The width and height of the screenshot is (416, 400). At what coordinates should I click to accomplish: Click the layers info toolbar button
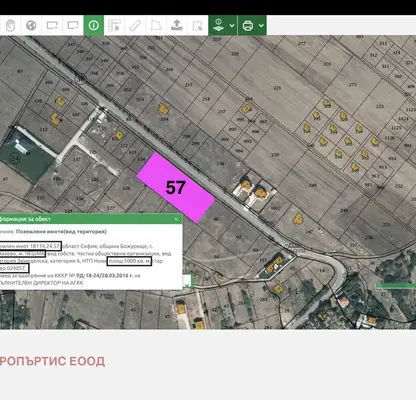coord(218,25)
